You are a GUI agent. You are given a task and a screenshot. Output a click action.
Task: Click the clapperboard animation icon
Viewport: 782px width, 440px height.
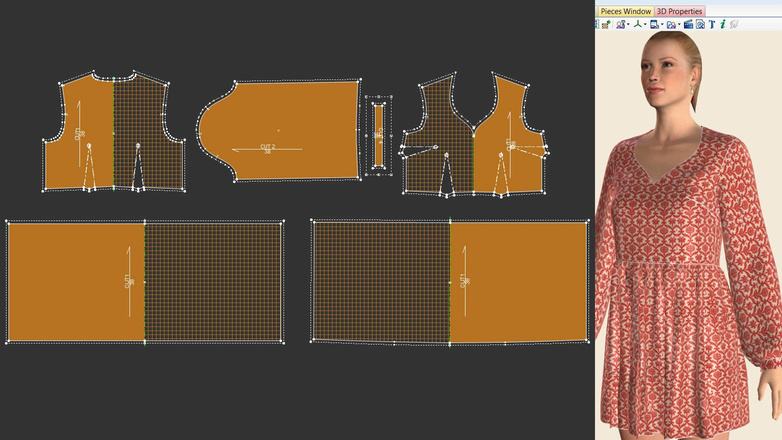coord(688,24)
